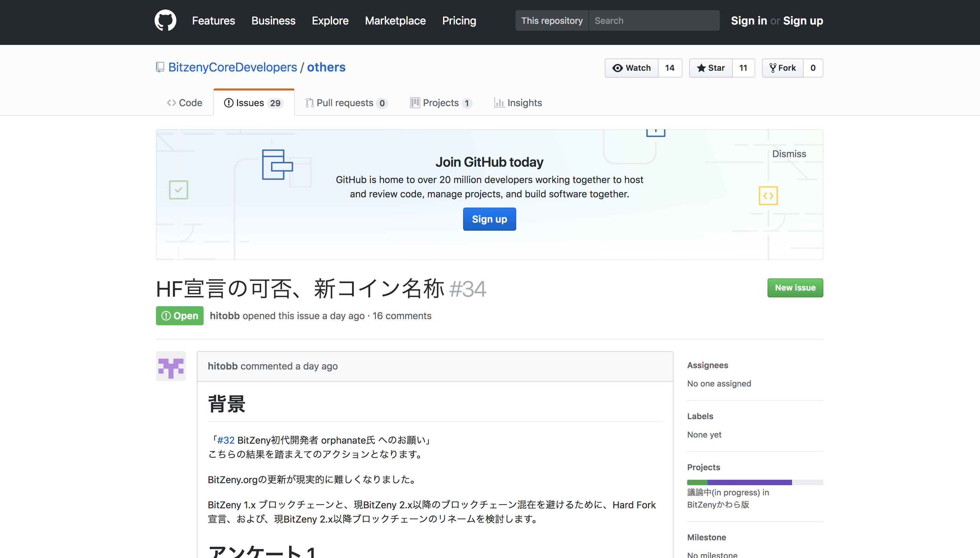Open hitobb link in comment header
This screenshot has width=980, height=558.
coord(222,366)
